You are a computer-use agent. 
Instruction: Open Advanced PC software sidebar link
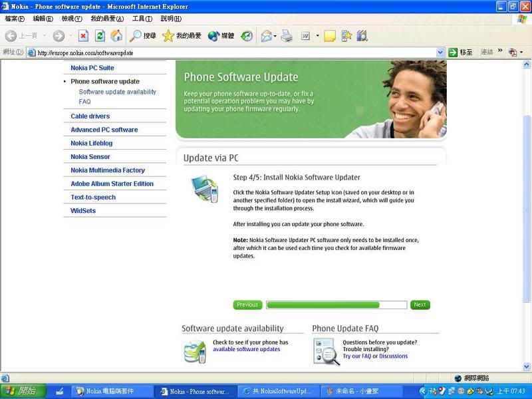104,130
